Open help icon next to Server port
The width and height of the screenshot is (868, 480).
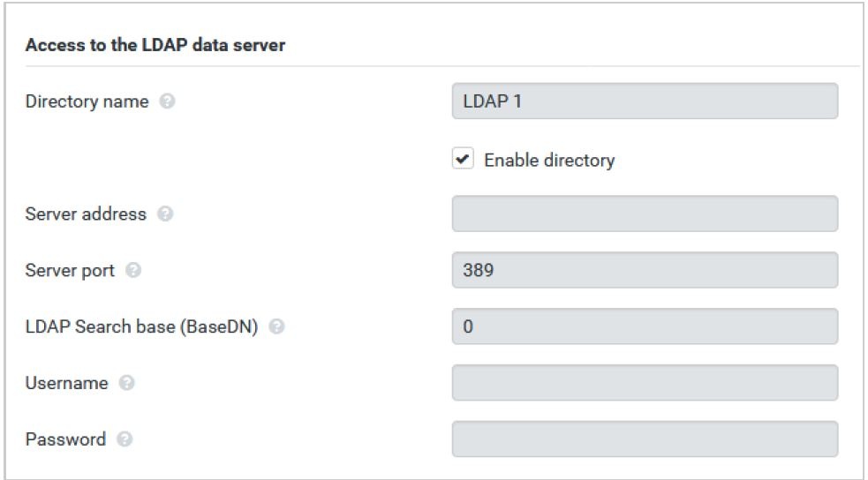point(132,270)
